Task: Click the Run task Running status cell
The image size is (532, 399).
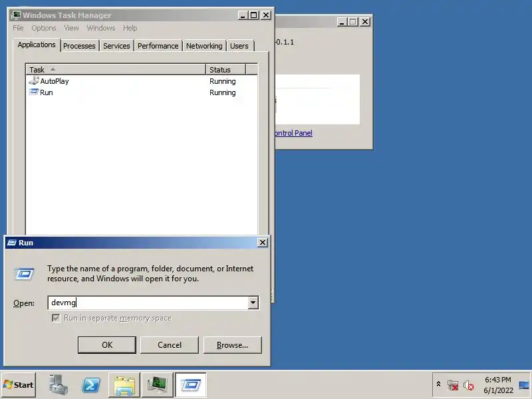Action: pyautogui.click(x=223, y=92)
